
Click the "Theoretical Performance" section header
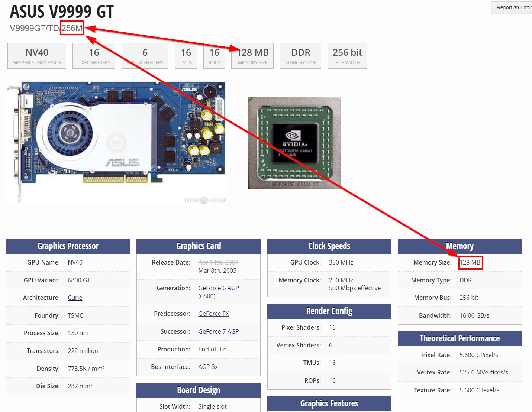(460, 338)
